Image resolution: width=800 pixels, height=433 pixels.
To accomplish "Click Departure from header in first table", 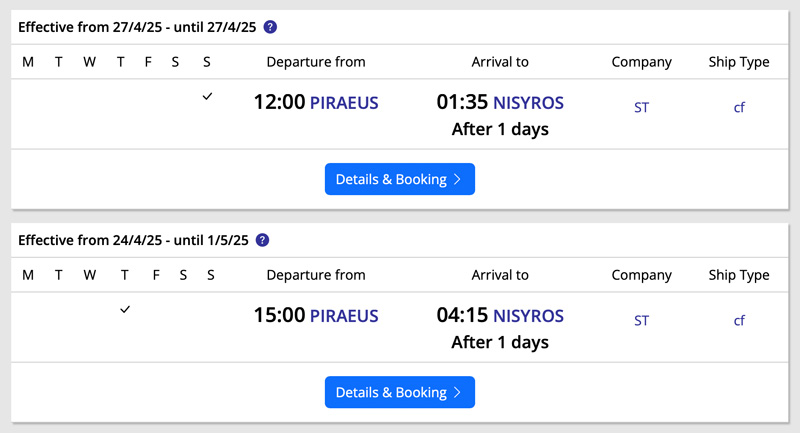I will coord(316,62).
